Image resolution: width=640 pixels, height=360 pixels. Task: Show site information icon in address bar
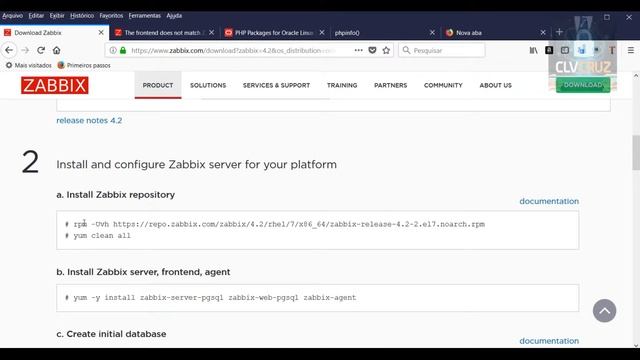[x=113, y=50]
